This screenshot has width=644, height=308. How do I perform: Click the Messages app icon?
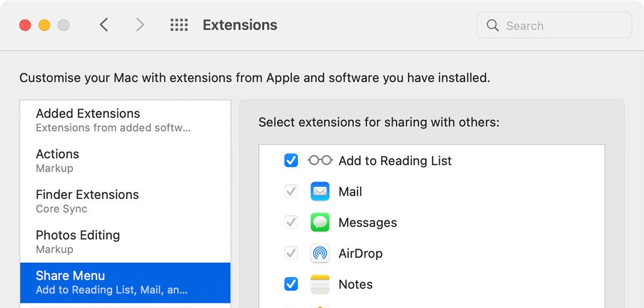tap(320, 223)
